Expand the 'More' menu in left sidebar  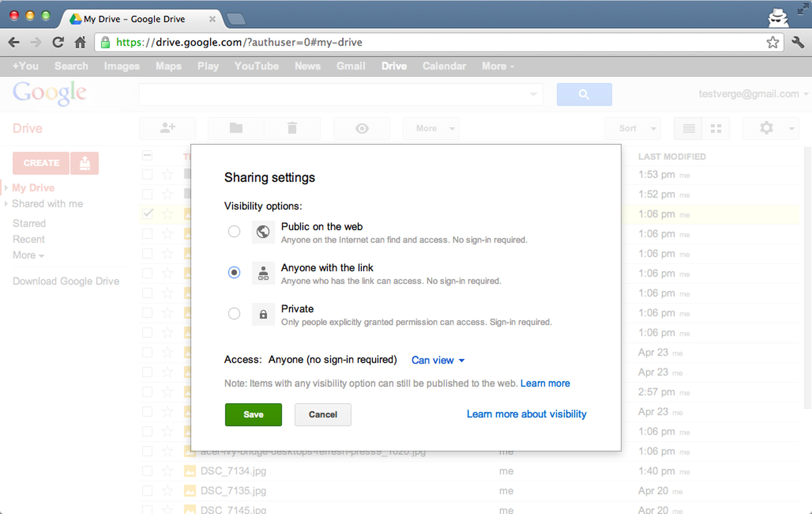pyautogui.click(x=28, y=255)
